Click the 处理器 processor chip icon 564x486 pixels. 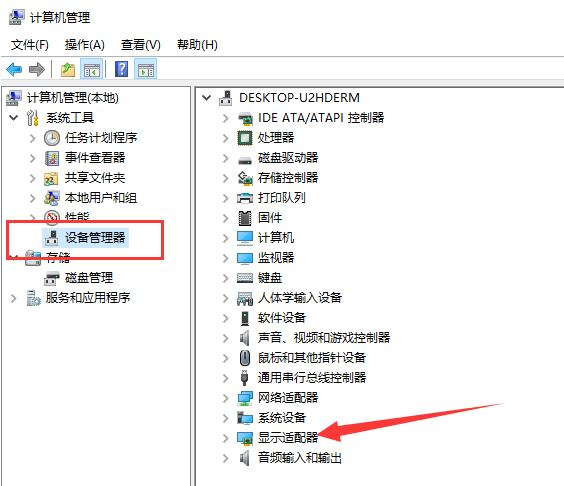click(245, 138)
